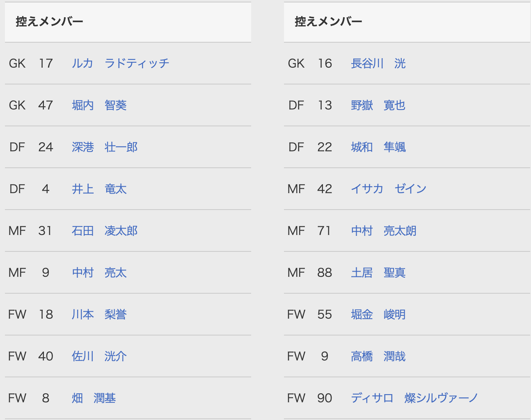Click defender 野嶽 寛也 link

click(x=378, y=105)
